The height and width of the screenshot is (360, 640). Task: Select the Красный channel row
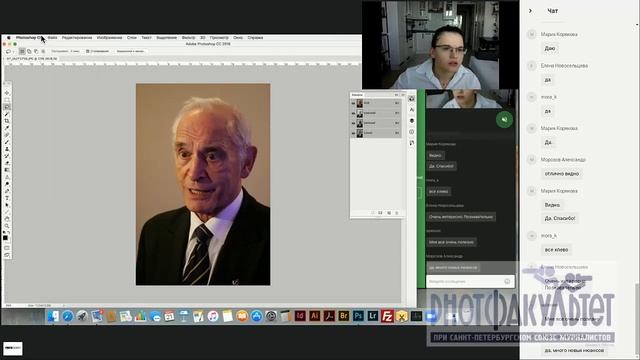coord(376,113)
